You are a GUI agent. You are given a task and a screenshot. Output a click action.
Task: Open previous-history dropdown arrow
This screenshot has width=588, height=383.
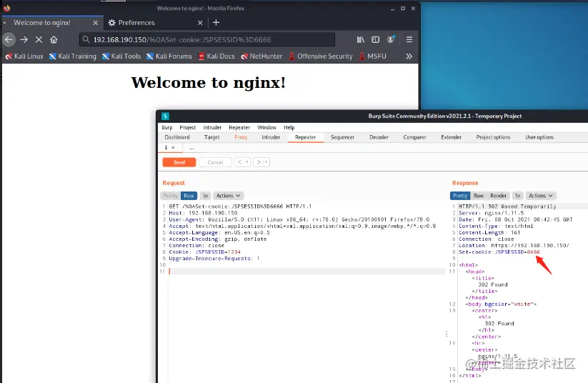[247, 162]
